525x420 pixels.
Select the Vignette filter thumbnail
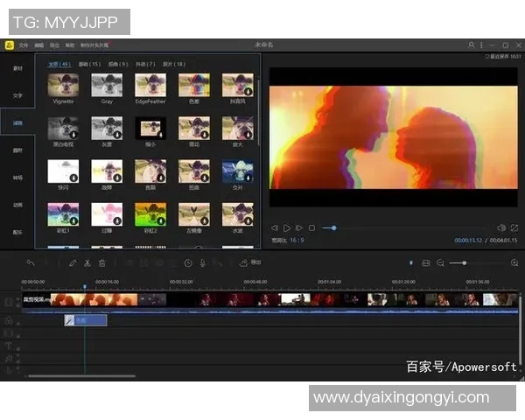click(x=63, y=85)
